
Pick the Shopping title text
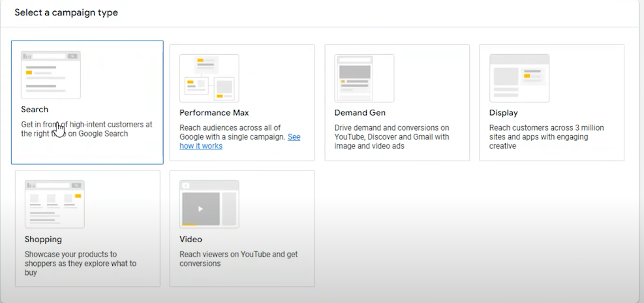43,239
